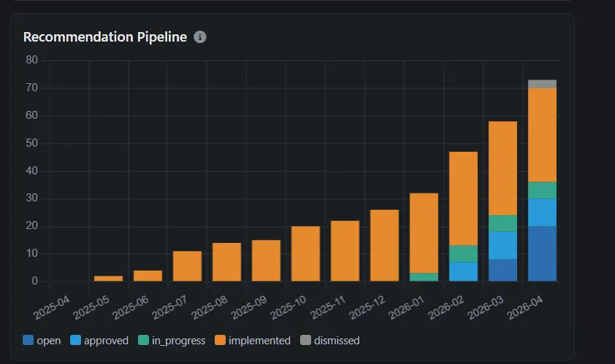
Task: Click the green in_progress segment of 2026-01 bar
Action: coord(424,277)
